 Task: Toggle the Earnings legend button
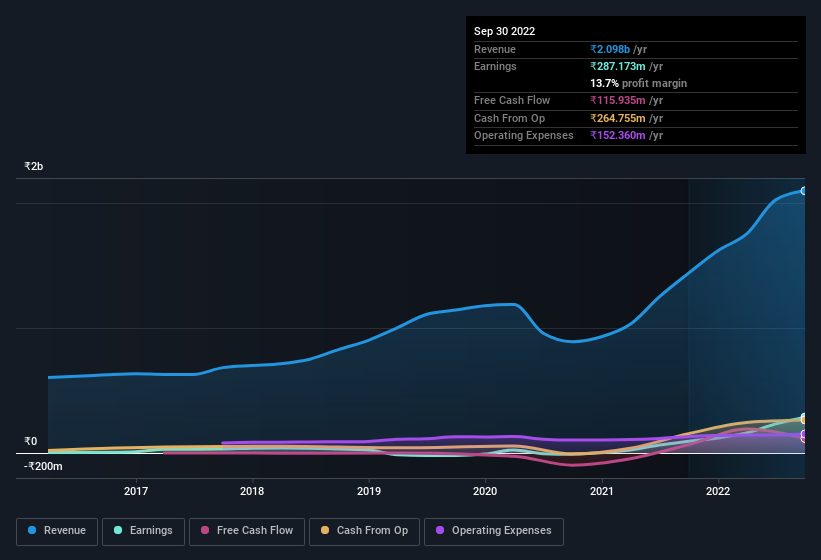click(143, 531)
